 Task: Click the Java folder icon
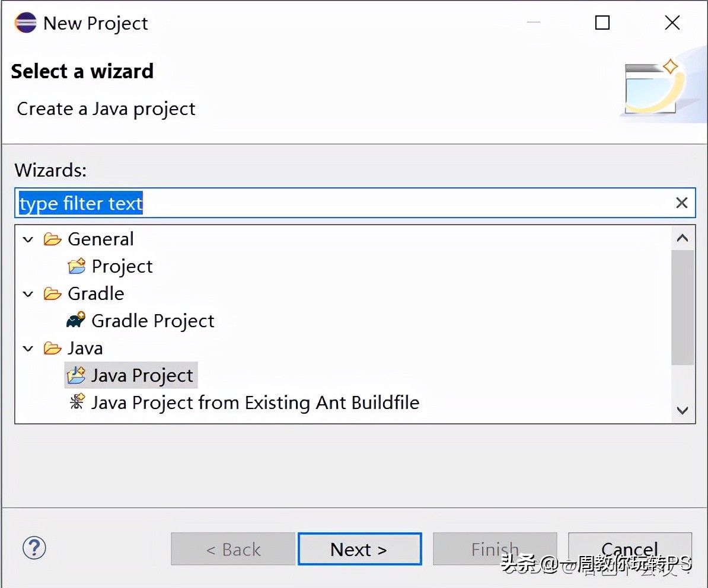pyautogui.click(x=52, y=348)
